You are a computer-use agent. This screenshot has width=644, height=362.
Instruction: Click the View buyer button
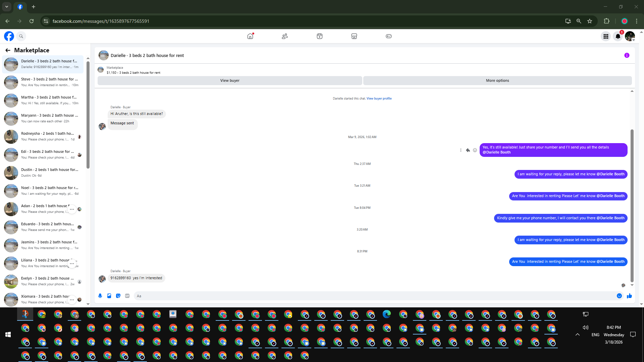click(x=230, y=80)
